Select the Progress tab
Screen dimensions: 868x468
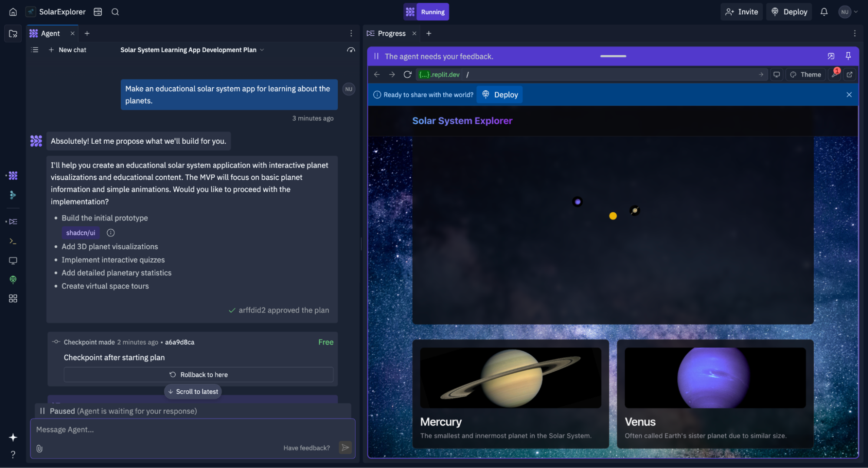391,33
